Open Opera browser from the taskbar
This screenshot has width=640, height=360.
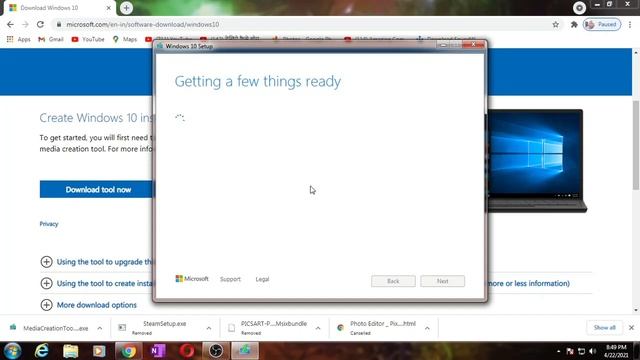click(187, 351)
